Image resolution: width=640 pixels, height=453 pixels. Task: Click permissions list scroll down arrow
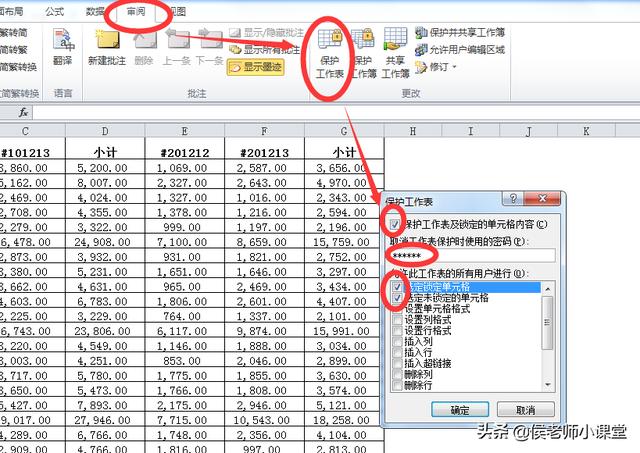click(548, 384)
